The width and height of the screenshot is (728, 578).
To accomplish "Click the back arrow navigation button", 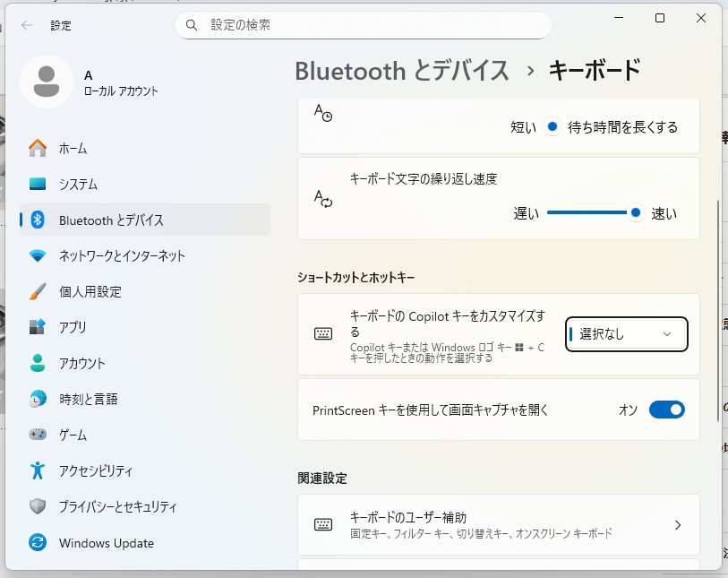I will point(27,25).
